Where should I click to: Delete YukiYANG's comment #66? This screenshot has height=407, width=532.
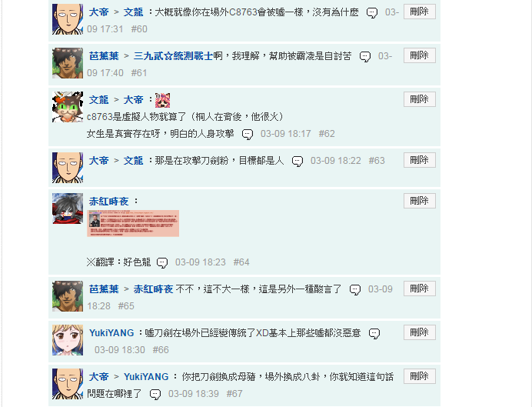click(x=419, y=332)
